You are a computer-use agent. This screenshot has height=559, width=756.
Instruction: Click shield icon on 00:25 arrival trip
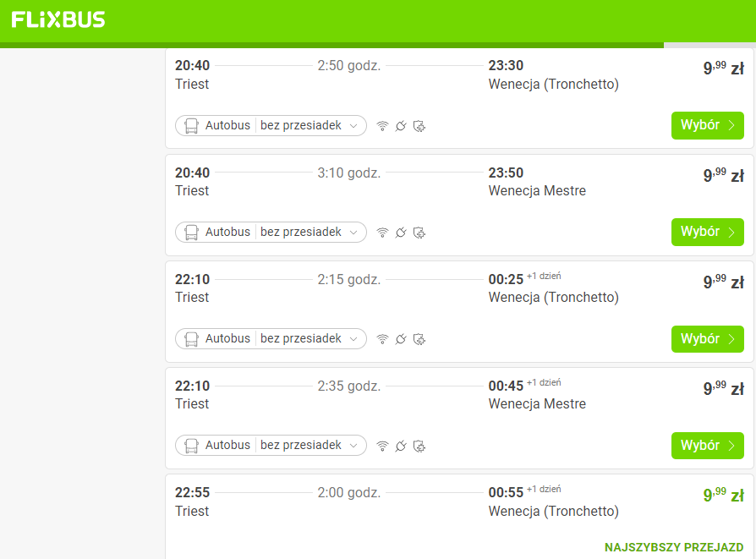(x=419, y=339)
